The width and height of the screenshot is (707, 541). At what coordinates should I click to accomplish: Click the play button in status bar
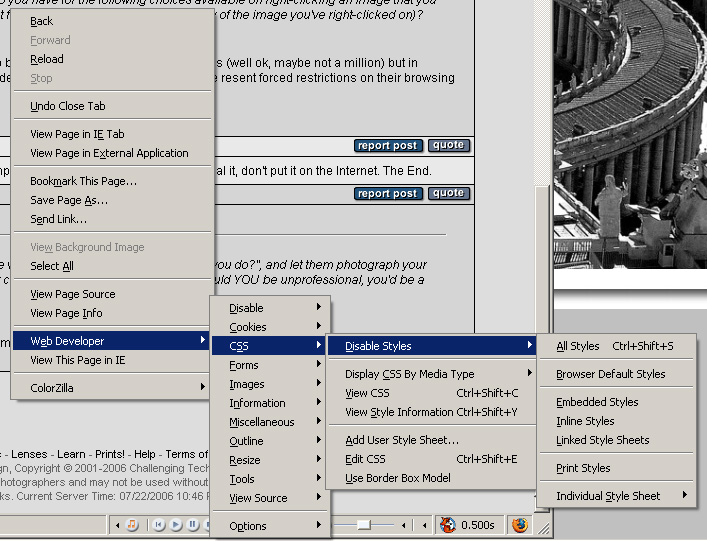tap(176, 525)
